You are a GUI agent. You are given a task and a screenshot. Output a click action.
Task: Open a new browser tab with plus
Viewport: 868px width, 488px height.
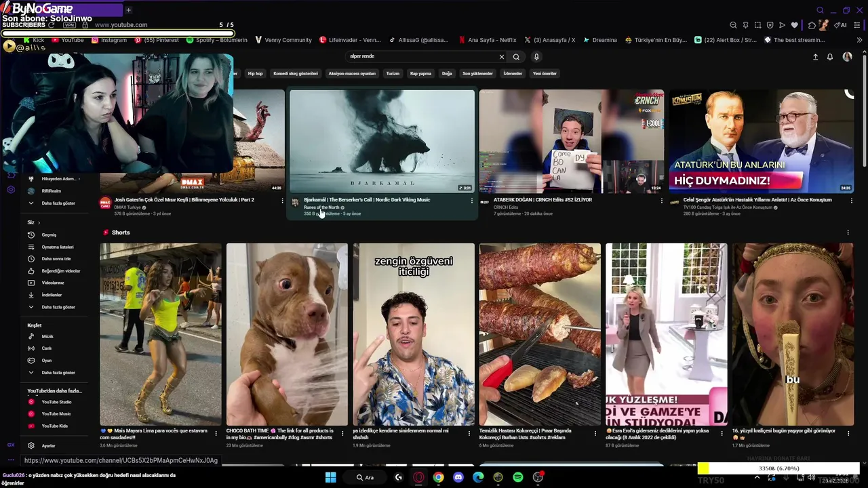coord(128,10)
